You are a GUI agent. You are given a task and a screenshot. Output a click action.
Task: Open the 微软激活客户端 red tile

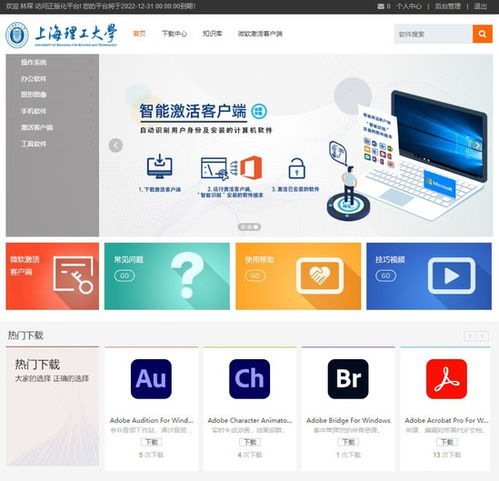coord(52,276)
